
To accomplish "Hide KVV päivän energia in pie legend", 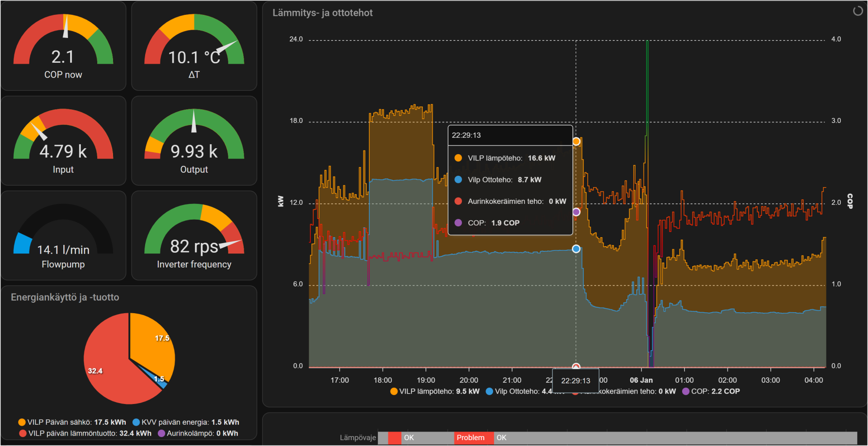I will pos(186,422).
